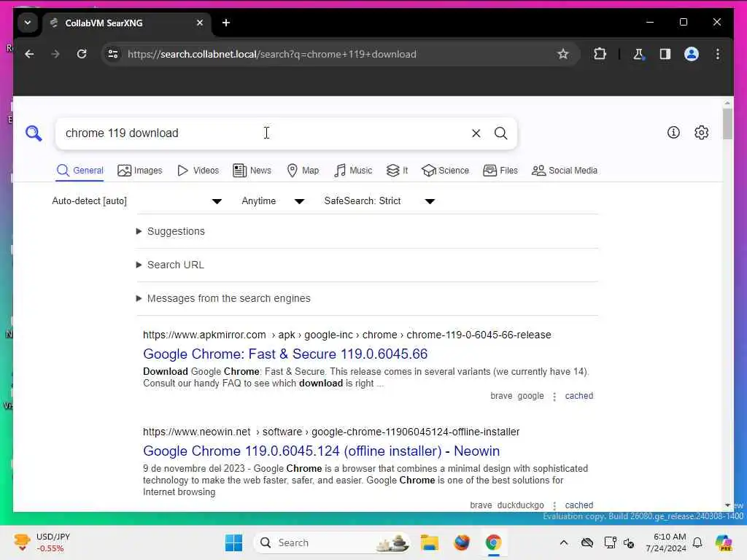Open a new browser tab

click(226, 23)
